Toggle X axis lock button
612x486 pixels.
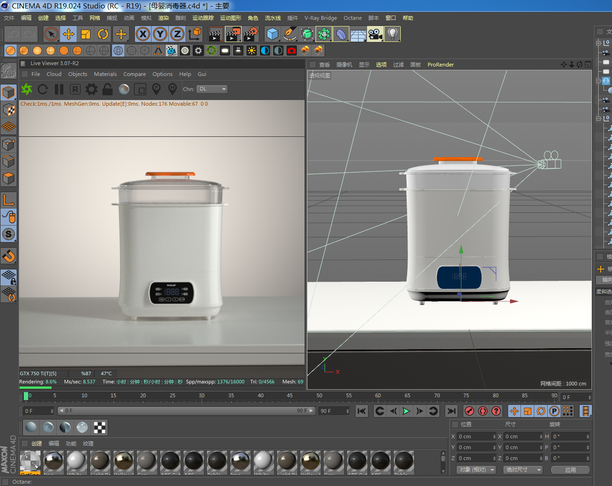click(x=143, y=34)
